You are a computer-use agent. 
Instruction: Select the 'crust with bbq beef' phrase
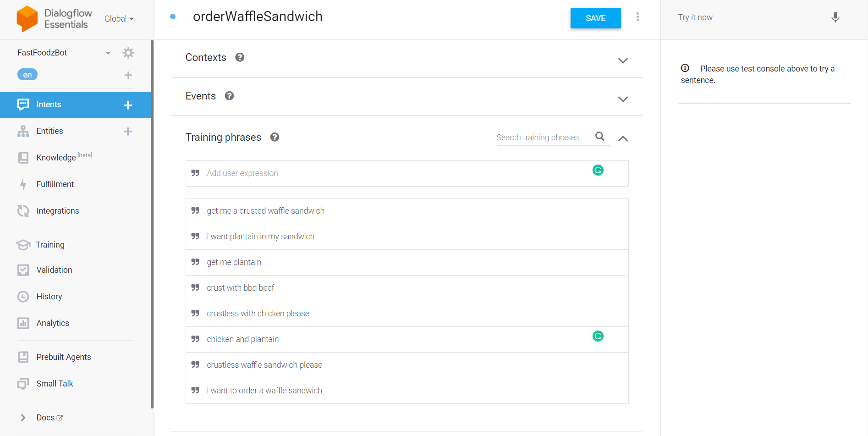pos(241,288)
